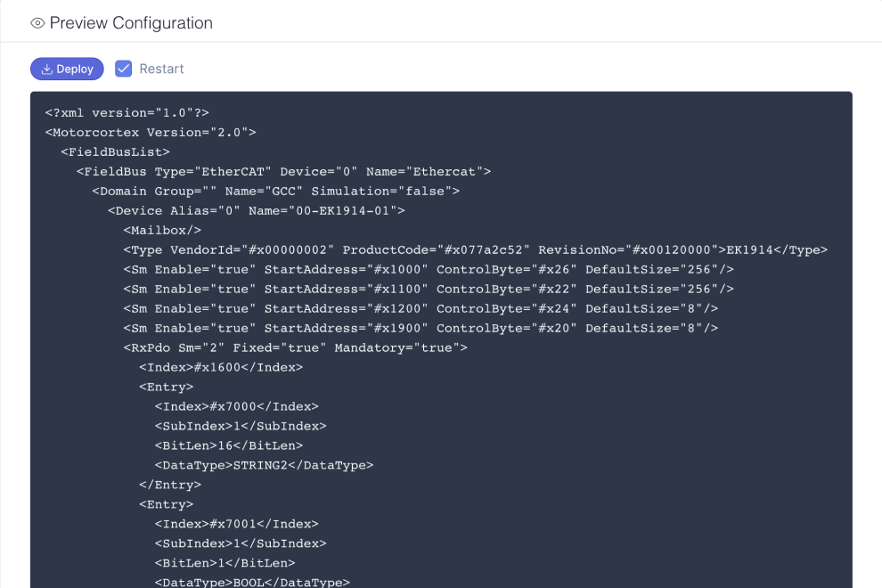The height and width of the screenshot is (588, 882).
Task: Click the Sm StartAddress #x1000 line
Action: click(429, 270)
